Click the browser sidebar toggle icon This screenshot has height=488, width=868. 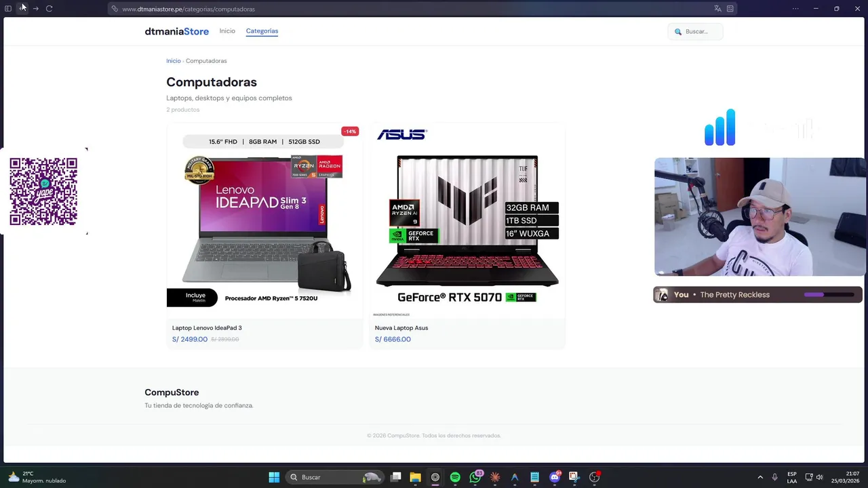[x=8, y=9]
